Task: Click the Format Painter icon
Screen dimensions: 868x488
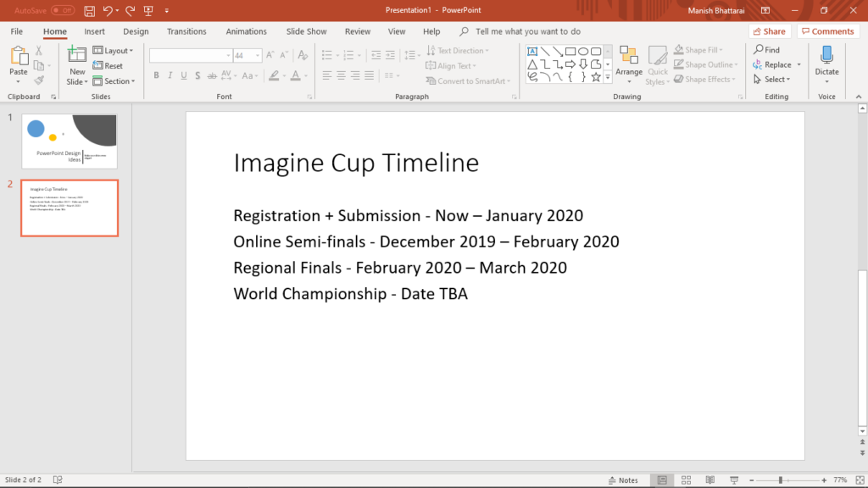Action: 39,81
